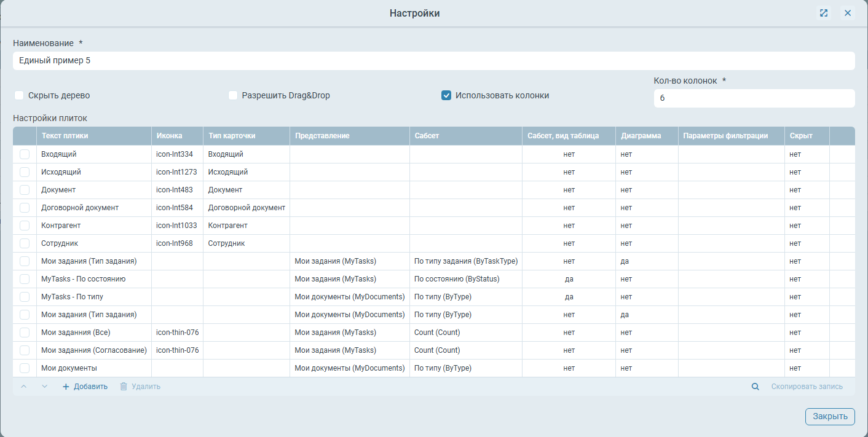The width and height of the screenshot is (868, 437).
Task: Click the search magnifier icon below table
Action: tap(755, 387)
